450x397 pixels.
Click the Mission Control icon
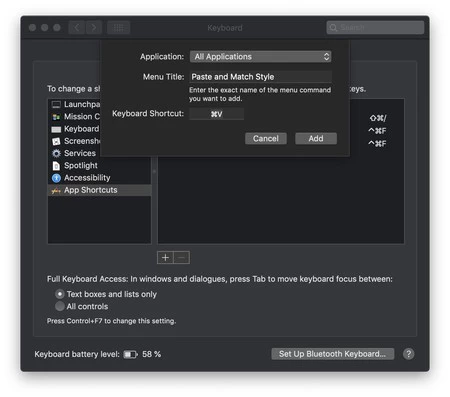click(x=56, y=117)
